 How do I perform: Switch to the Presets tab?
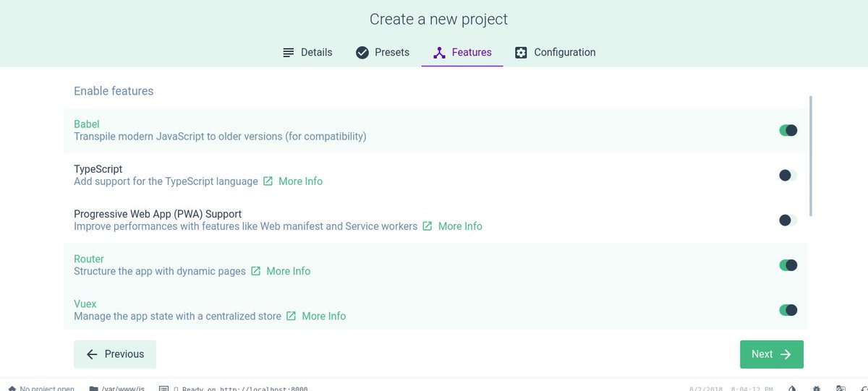[x=383, y=52]
